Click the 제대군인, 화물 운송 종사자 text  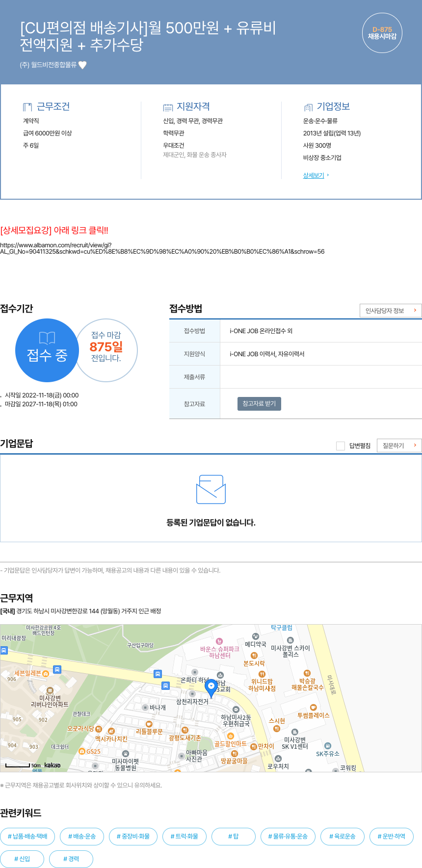(195, 155)
